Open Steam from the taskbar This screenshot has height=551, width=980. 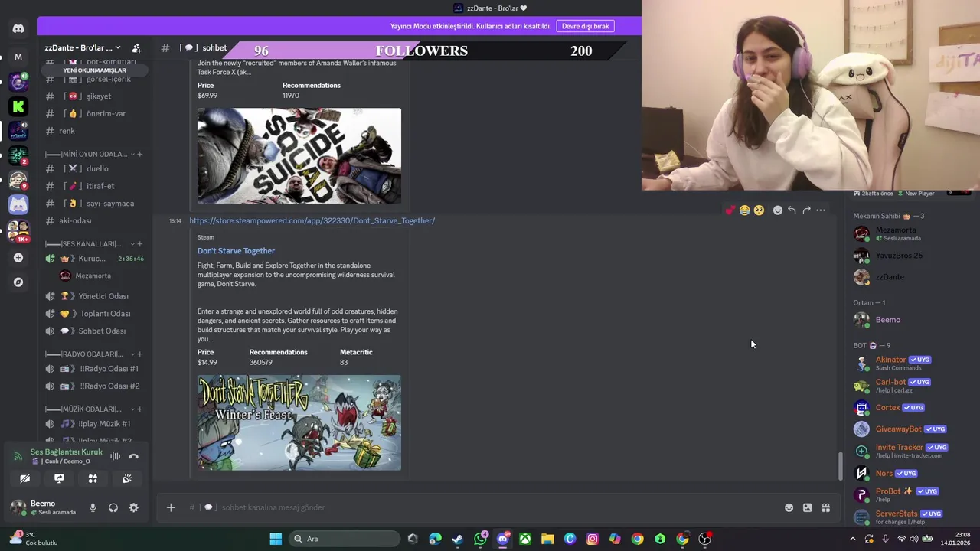coord(457,539)
